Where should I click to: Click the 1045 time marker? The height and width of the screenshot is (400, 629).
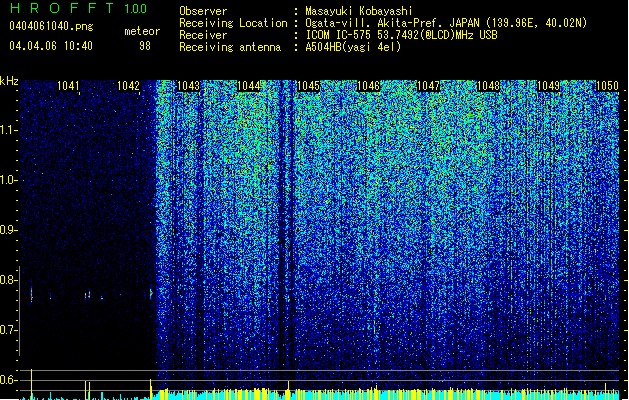click(308, 86)
